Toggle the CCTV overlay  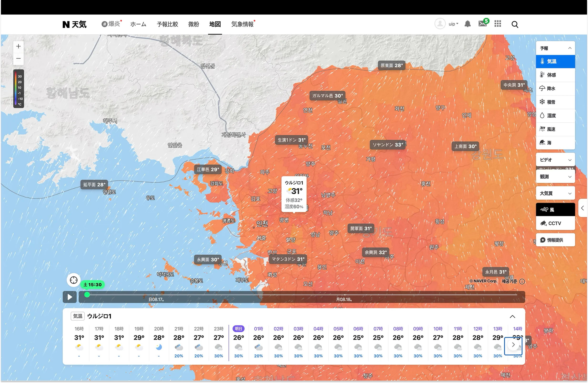click(555, 223)
